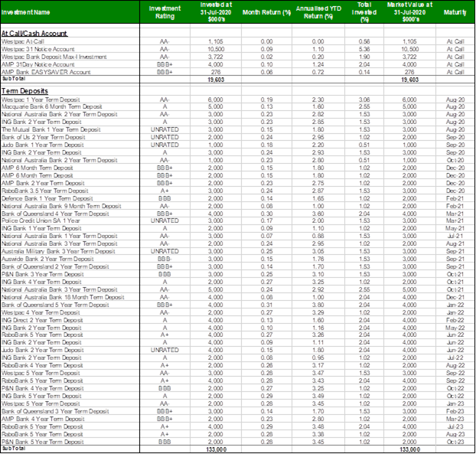The width and height of the screenshot is (476, 454).
Task: Select the AMP 31Day Notice Account name
Action: click(38, 64)
